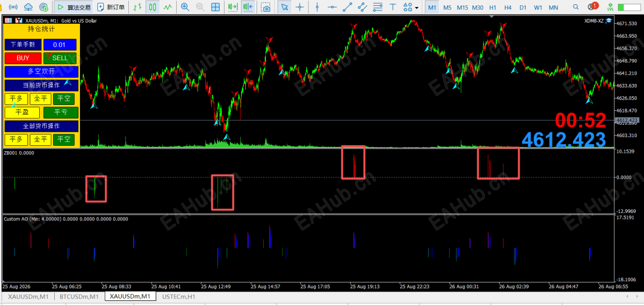
Task: Click 全平 under 全部货币操作
Action: tap(40, 139)
